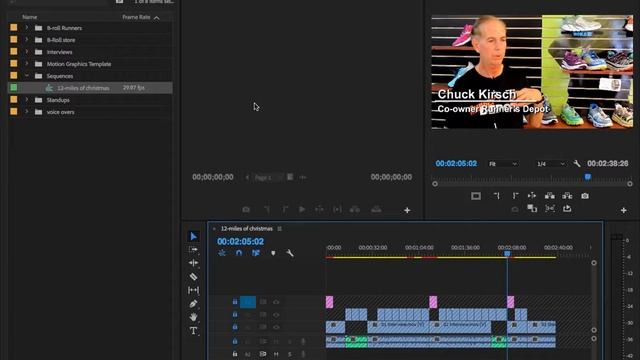Screen dimensions: 640x360
Task: Sort by the Frame Rate column header
Action: click(x=136, y=17)
